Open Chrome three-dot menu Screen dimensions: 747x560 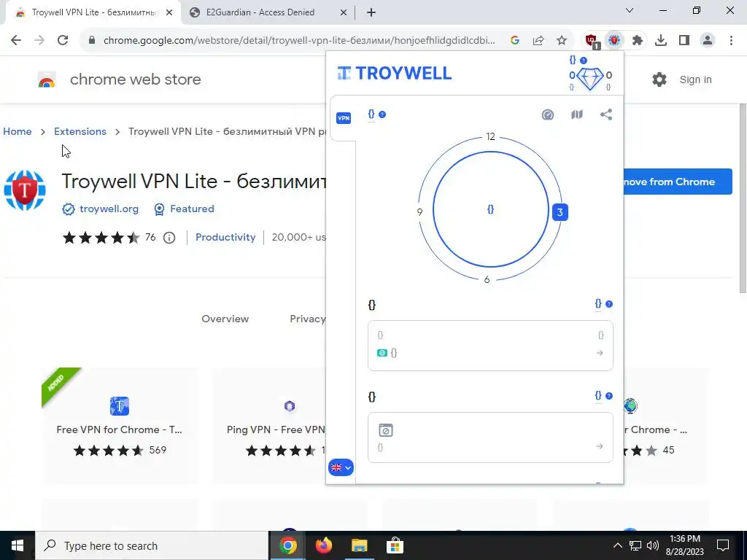point(731,41)
